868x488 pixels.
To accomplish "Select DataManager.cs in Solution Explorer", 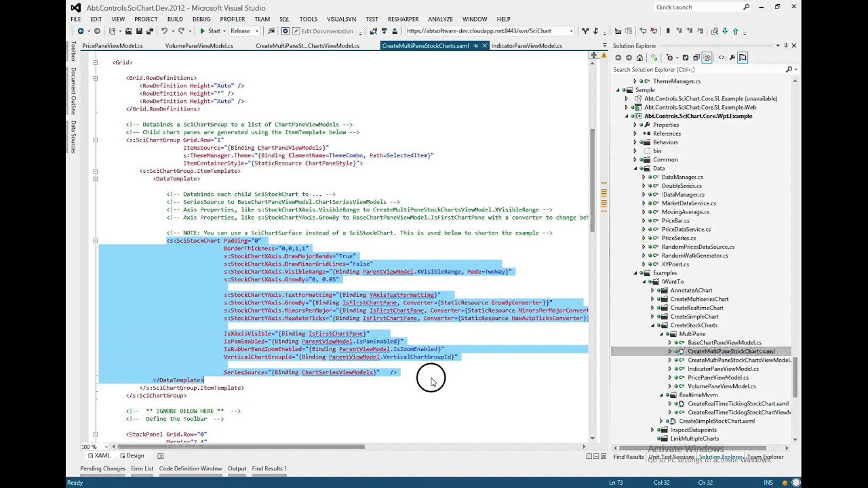I will click(682, 177).
